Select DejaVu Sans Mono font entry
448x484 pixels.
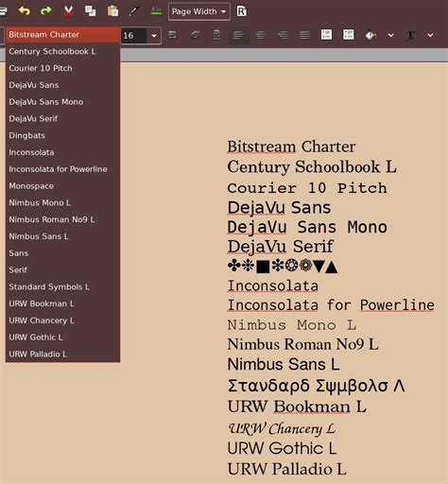pos(62,102)
